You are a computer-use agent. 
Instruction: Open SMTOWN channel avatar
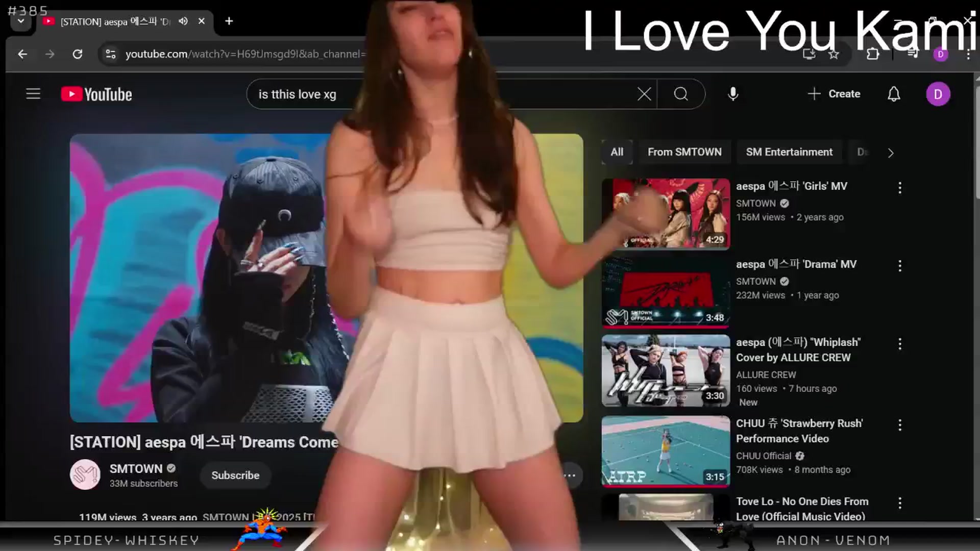85,475
